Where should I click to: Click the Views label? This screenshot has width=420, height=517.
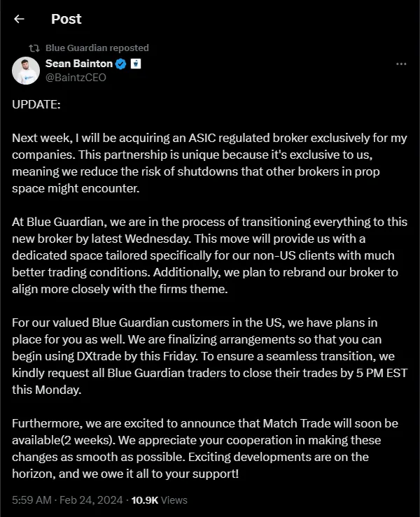click(x=174, y=500)
